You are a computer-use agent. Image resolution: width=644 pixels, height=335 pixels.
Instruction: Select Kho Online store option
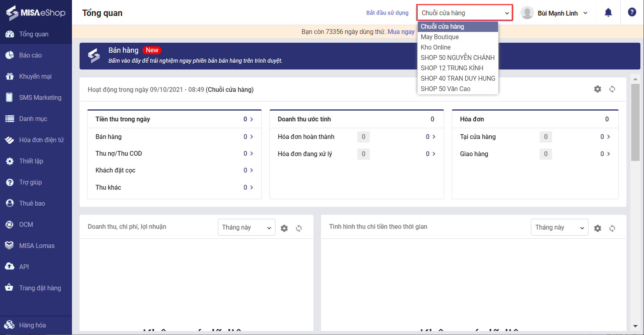coord(458,47)
